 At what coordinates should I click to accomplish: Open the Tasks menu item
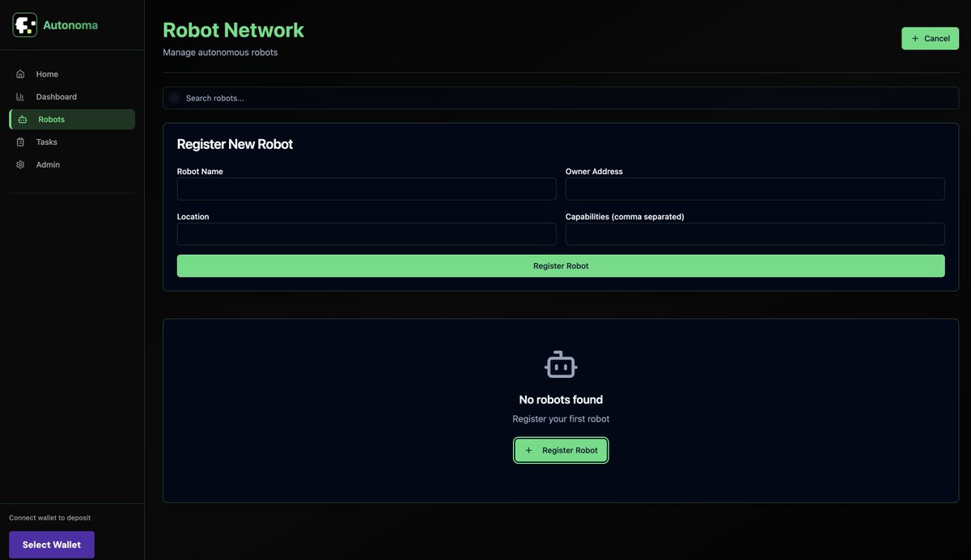point(72,142)
